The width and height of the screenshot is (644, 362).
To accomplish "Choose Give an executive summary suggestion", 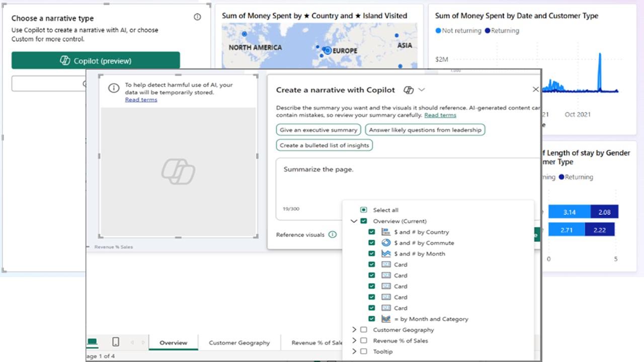I will pyautogui.click(x=318, y=130).
